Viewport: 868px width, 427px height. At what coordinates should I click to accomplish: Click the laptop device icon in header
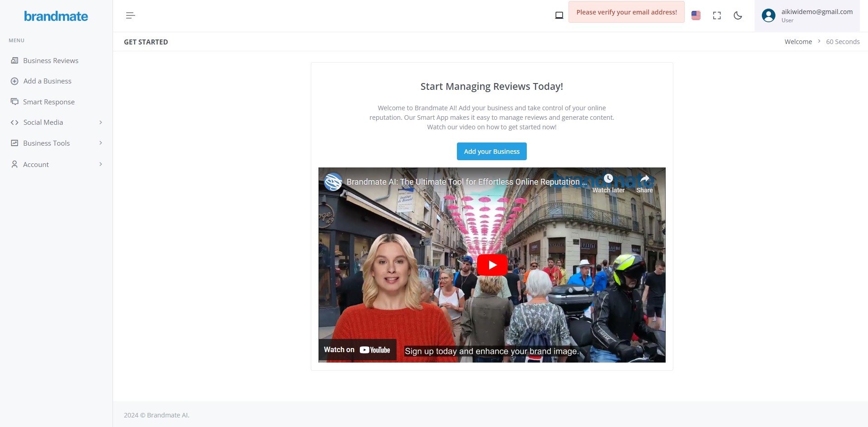click(559, 15)
